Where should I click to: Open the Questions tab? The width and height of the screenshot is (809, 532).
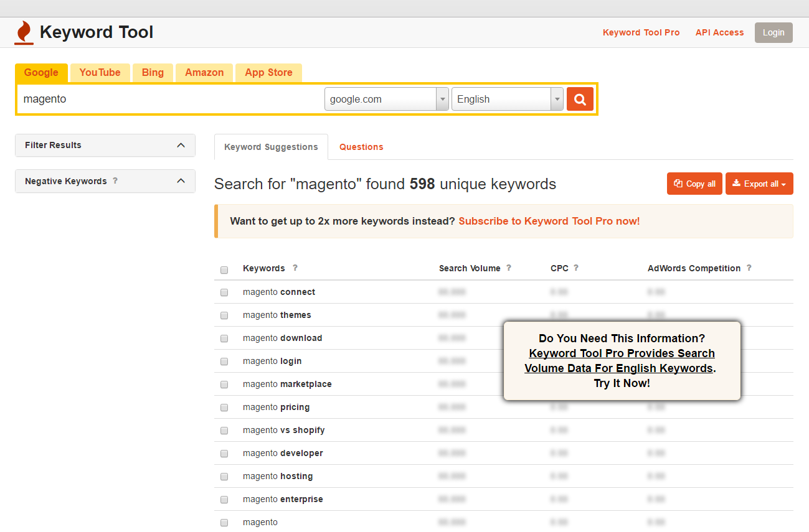tap(361, 147)
